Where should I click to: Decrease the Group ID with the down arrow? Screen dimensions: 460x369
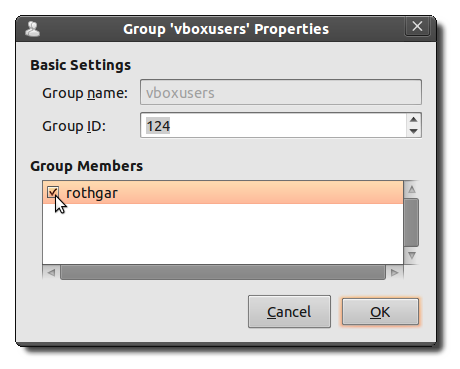click(x=414, y=131)
